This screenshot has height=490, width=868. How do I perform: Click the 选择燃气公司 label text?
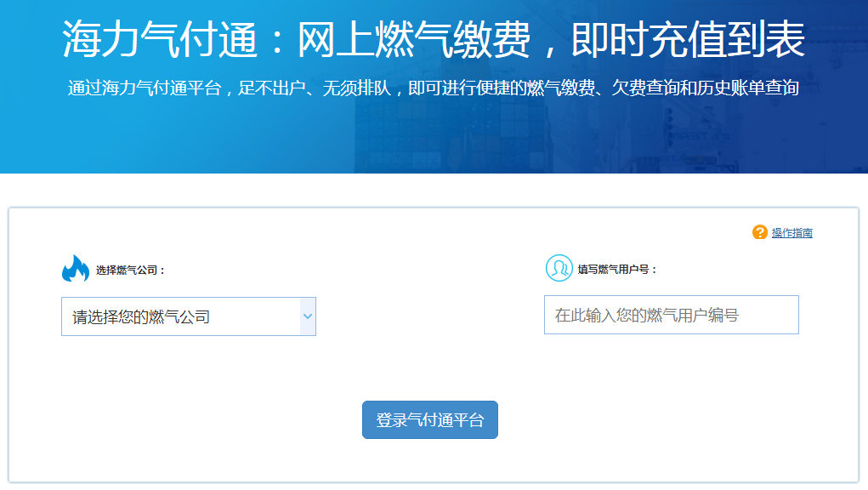(130, 271)
